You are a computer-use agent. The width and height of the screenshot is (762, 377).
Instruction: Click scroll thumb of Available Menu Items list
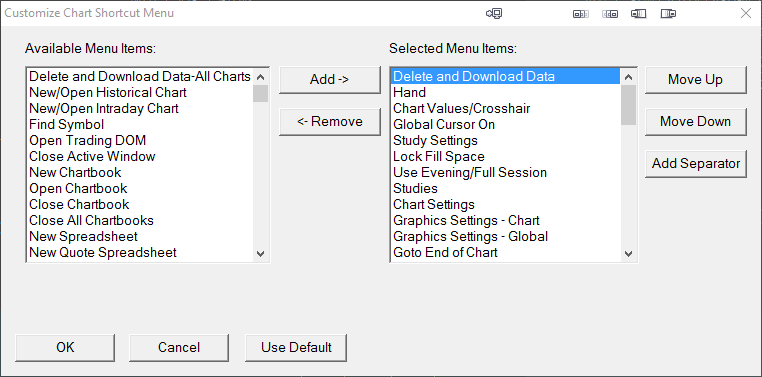click(260, 93)
